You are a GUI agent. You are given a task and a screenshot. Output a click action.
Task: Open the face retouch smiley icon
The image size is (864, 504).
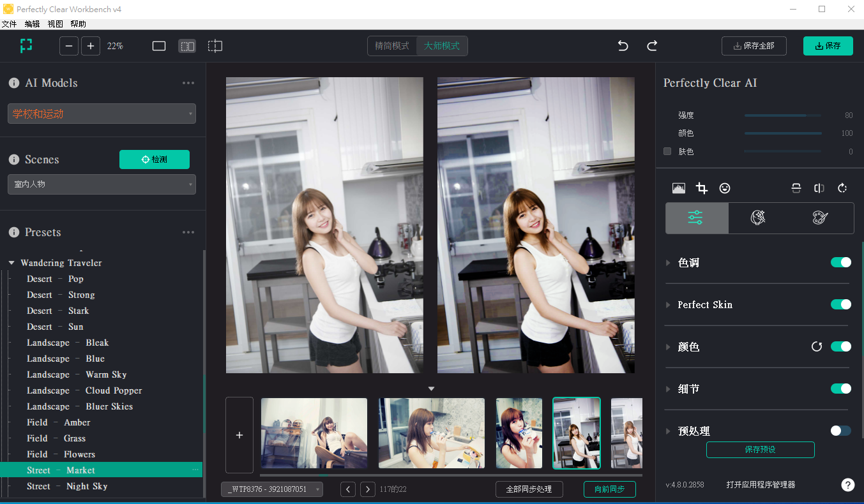pos(725,188)
